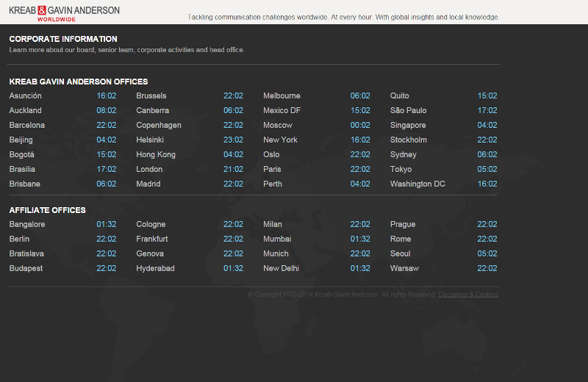Open the Frankfurt affiliate office

[152, 239]
